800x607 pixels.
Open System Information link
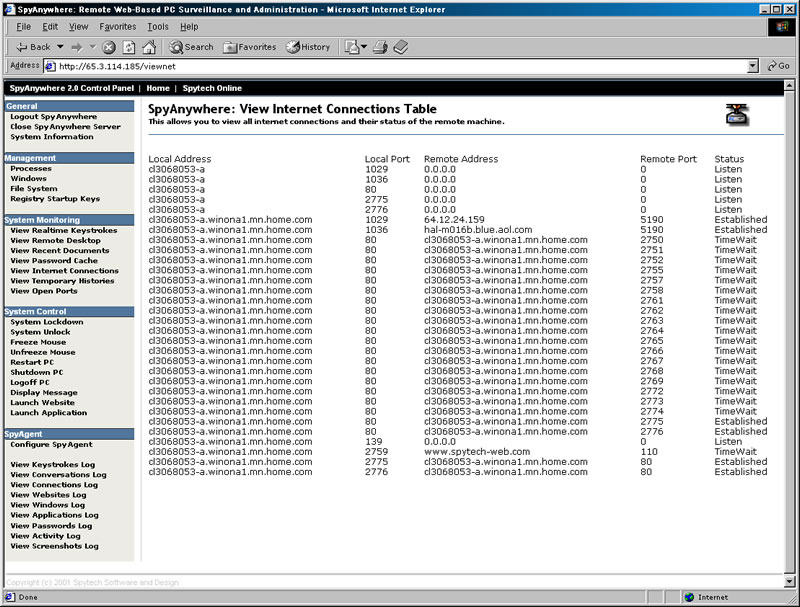[52, 137]
